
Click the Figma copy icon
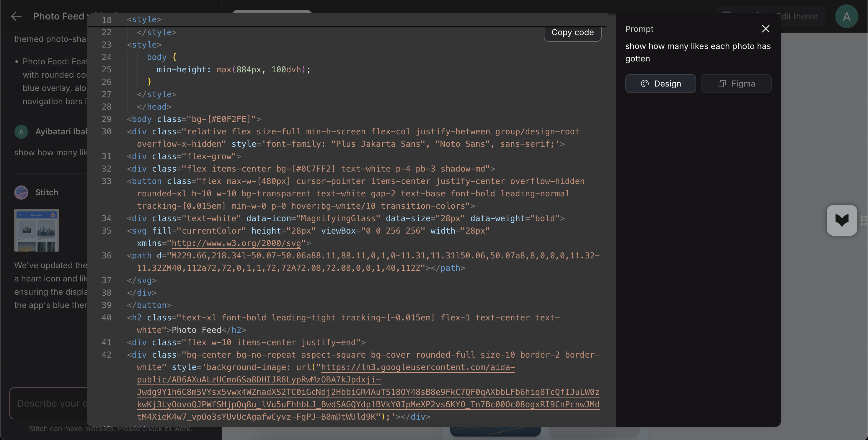click(722, 84)
